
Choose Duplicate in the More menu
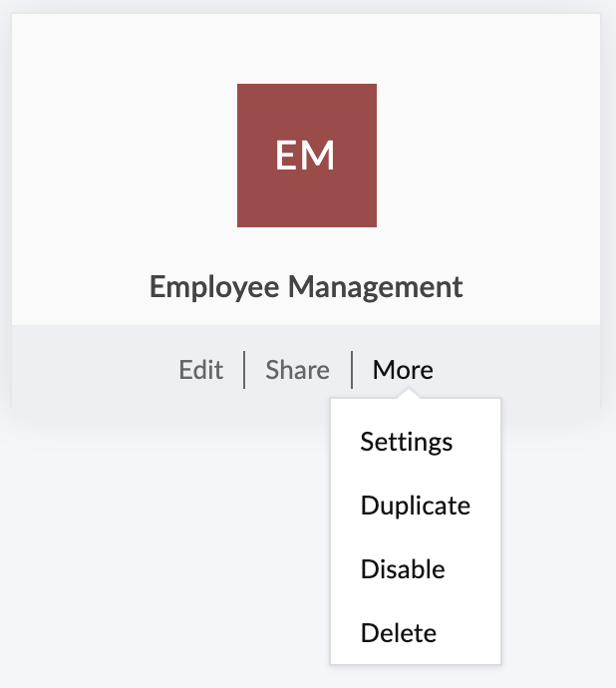click(415, 506)
